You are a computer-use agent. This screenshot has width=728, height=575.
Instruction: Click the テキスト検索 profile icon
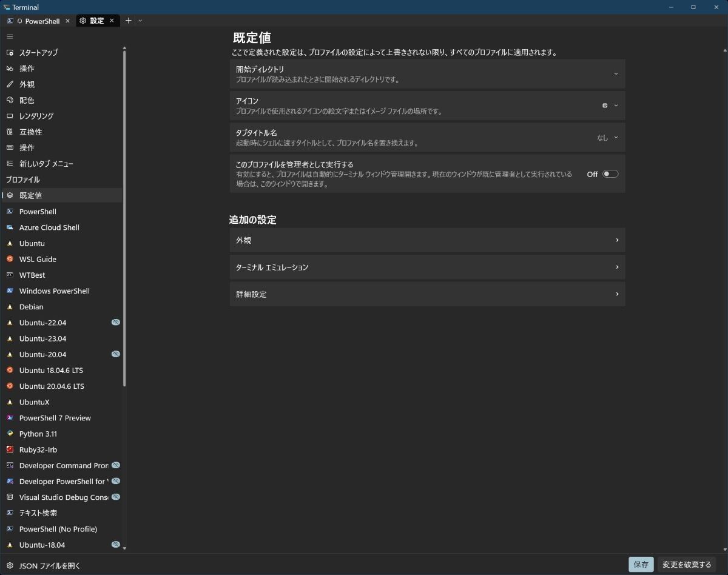(x=10, y=513)
